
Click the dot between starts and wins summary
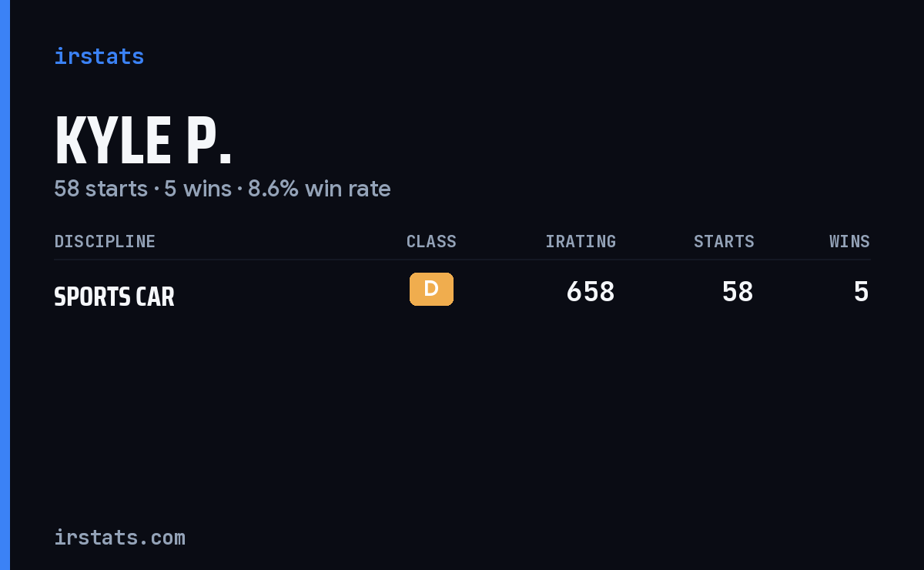(x=156, y=189)
